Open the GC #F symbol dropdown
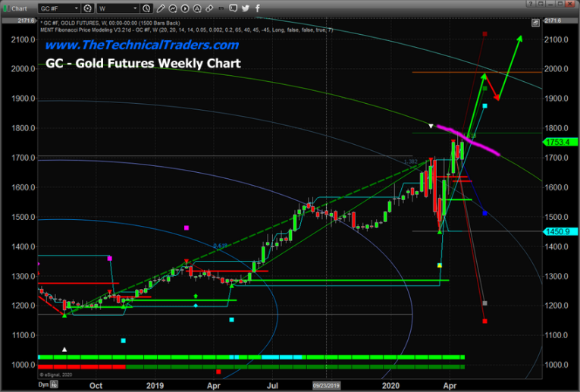 (x=59, y=8)
